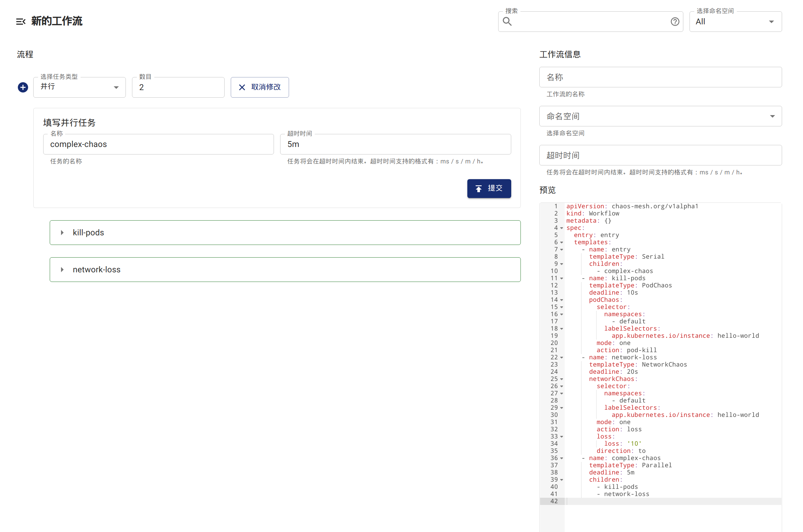
Task: Click the upload arrow icon on 提交 button
Action: tap(479, 188)
